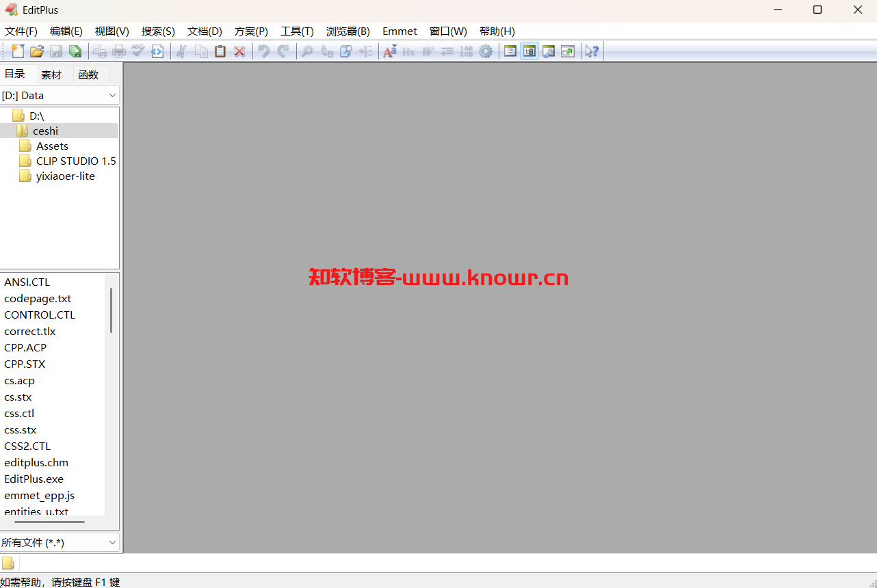Screen dimensions: 877x588
Task: Click the Save All icon
Action: (75, 51)
